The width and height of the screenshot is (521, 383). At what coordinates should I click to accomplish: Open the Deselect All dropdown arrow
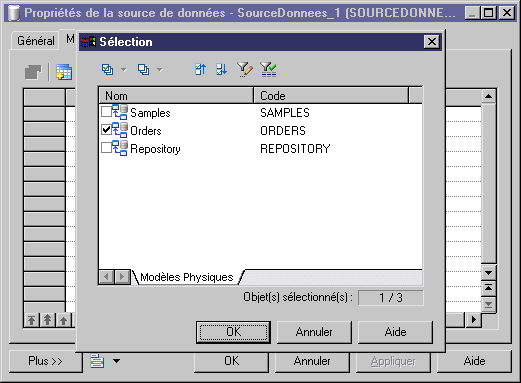click(160, 70)
